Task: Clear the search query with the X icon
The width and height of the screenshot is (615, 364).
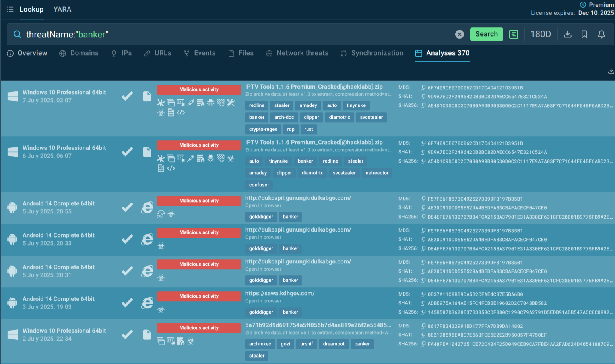Action: point(459,34)
